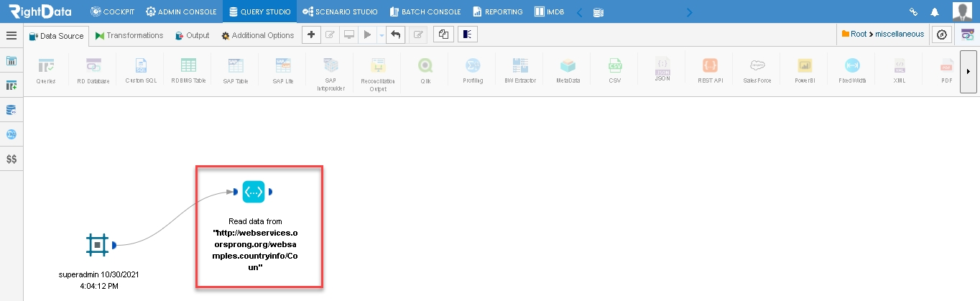Open notifications bell icon

click(x=935, y=11)
